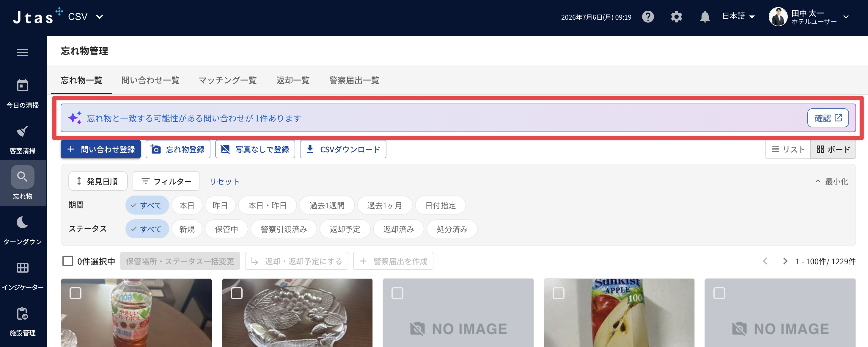Open 客室清掃 in the sidebar

coord(23,139)
